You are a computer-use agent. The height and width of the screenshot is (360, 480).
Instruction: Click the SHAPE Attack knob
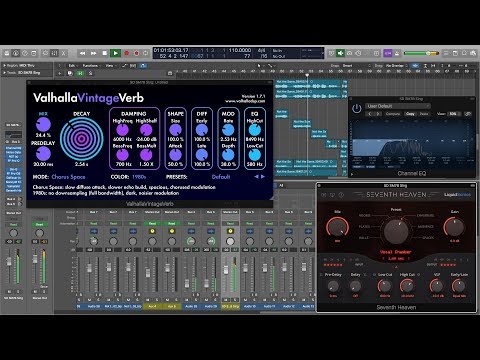(175, 155)
